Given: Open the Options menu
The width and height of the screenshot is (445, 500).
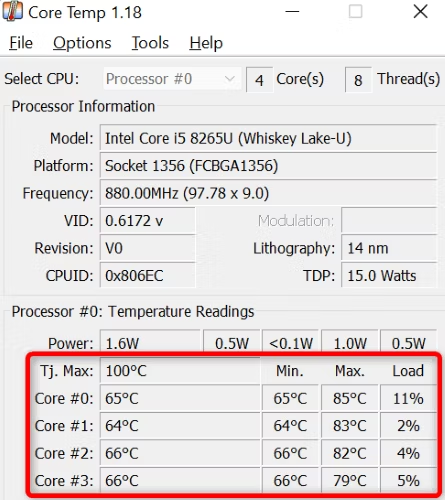Looking at the screenshot, I should tap(82, 43).
